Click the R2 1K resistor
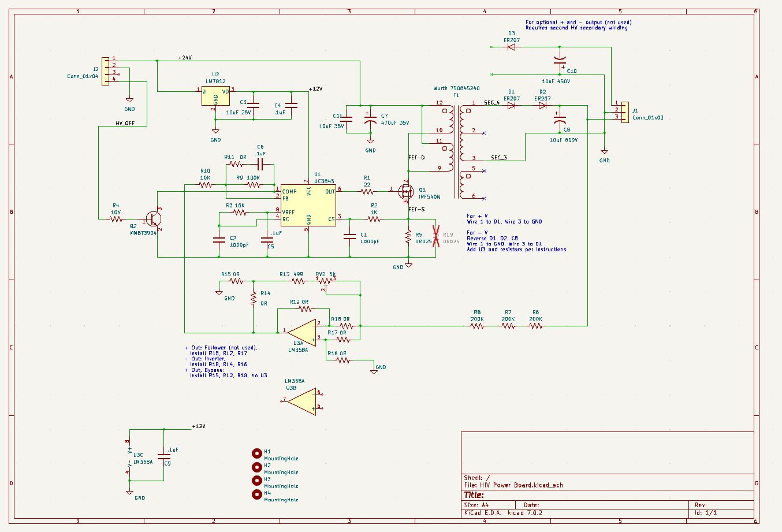 coord(374,219)
